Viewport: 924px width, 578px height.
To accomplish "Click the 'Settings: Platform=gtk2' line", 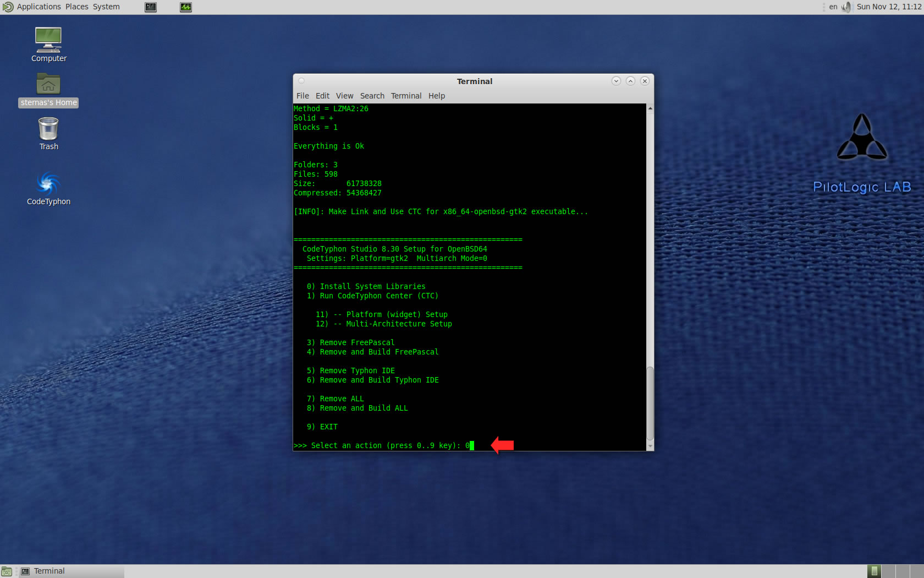I will pos(397,258).
